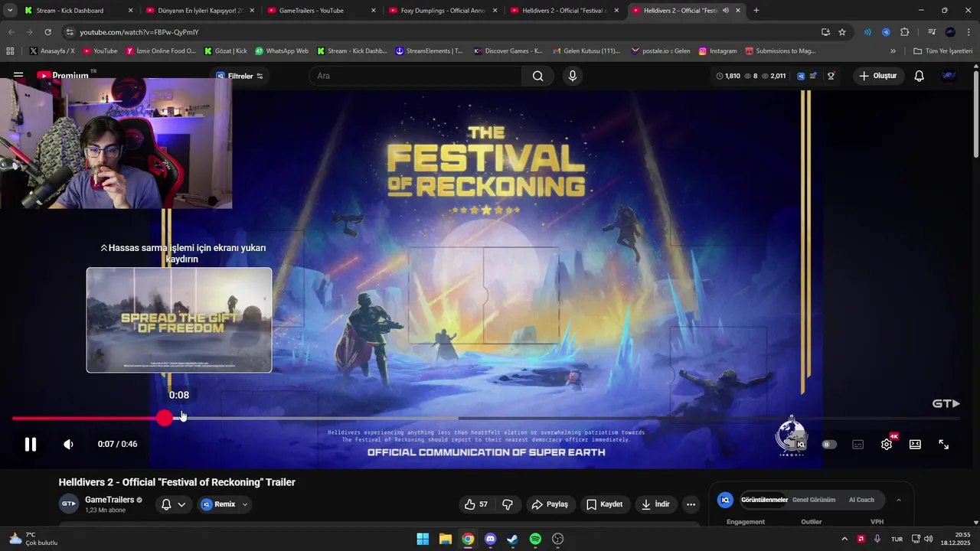Open a new browser tab
The image size is (980, 551).
tap(756, 11)
